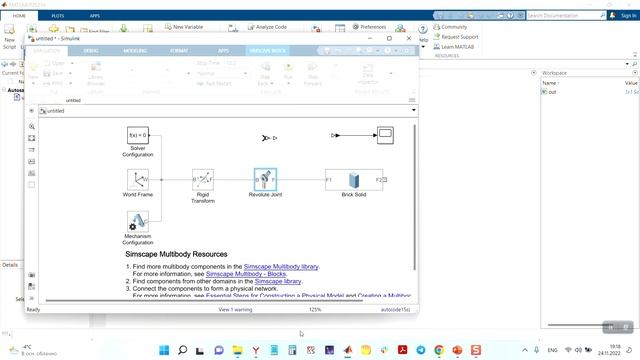
Task: Open the Step Back dropdown arrow
Action: [271, 83]
